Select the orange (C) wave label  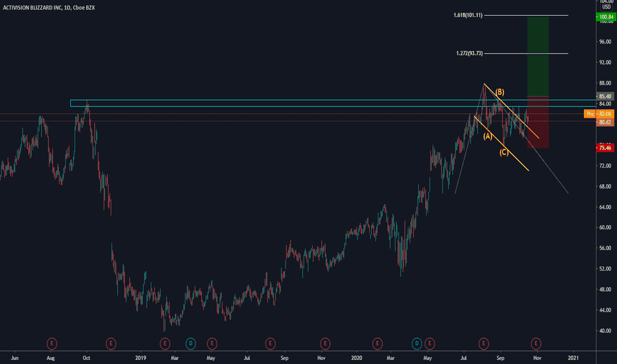click(x=504, y=152)
